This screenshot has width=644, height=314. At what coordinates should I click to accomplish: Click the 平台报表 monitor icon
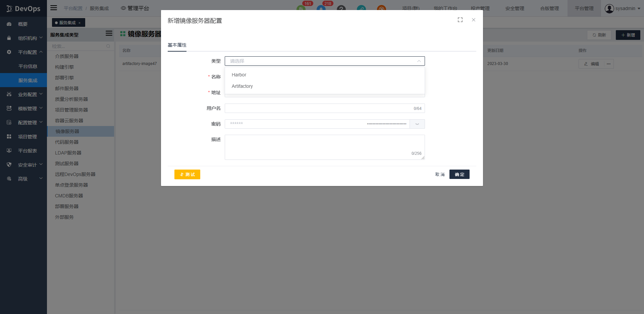pos(9,151)
